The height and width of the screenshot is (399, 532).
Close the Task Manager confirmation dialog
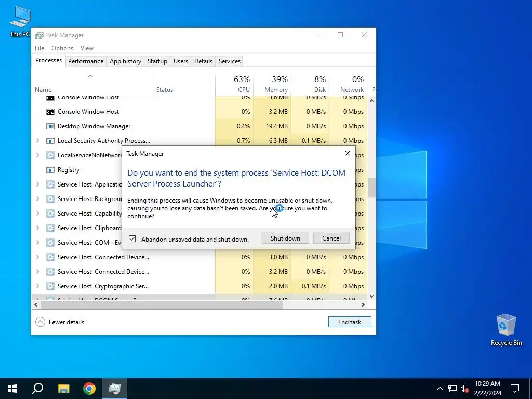[x=347, y=153]
